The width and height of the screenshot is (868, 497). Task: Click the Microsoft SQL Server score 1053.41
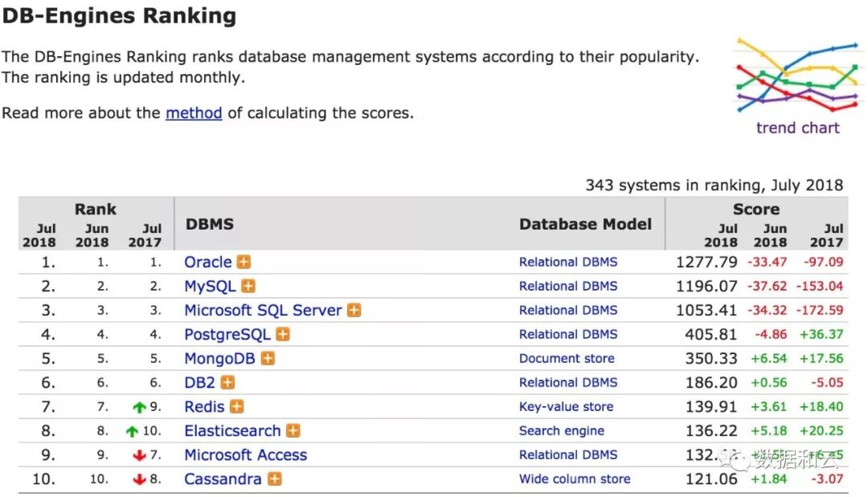click(706, 310)
